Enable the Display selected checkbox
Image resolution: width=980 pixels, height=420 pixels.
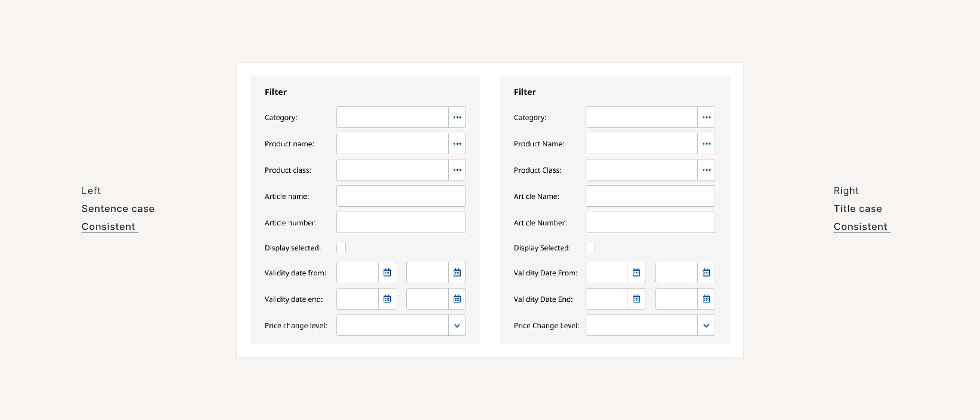click(590, 247)
